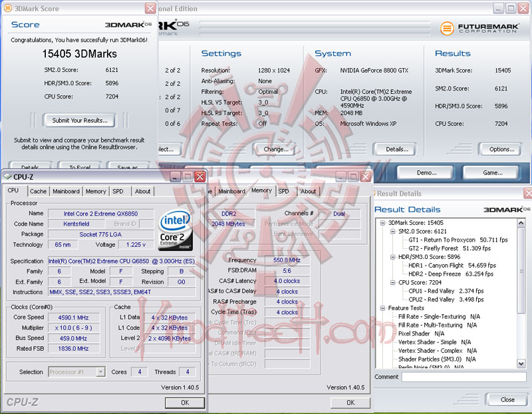Select CPU1 - Red Valley row
Image resolution: width=532 pixels, height=414 pixels.
[446, 291]
